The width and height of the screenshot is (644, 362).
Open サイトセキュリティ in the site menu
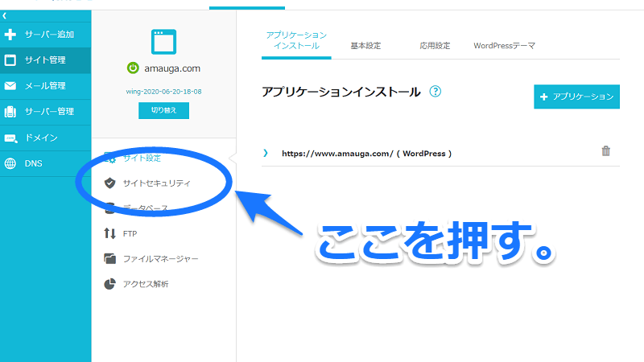tap(156, 183)
